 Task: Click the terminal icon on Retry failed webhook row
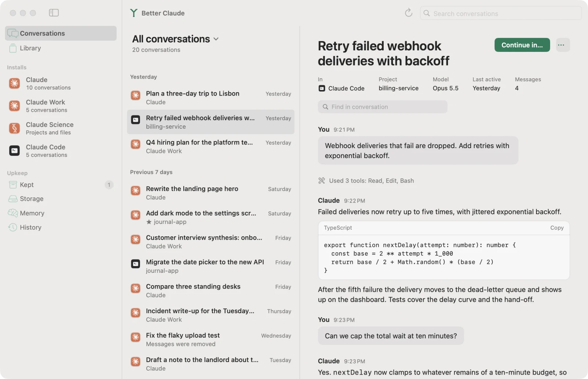coord(136,120)
